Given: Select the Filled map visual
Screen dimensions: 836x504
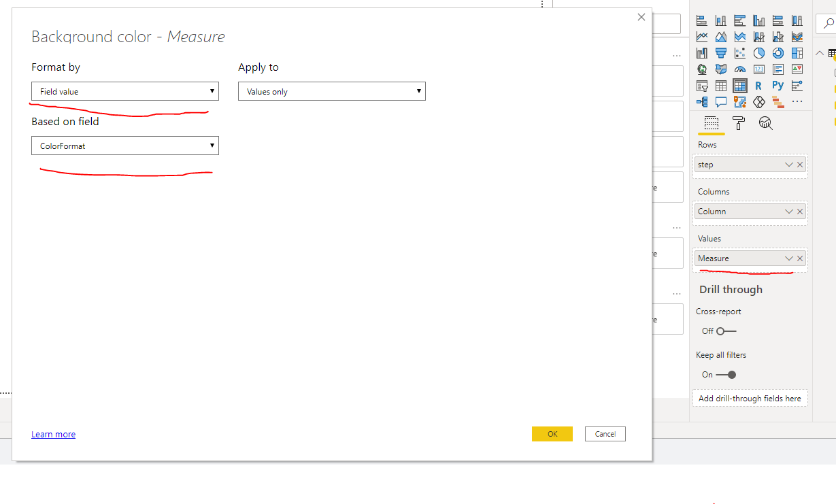Looking at the screenshot, I should (x=721, y=69).
